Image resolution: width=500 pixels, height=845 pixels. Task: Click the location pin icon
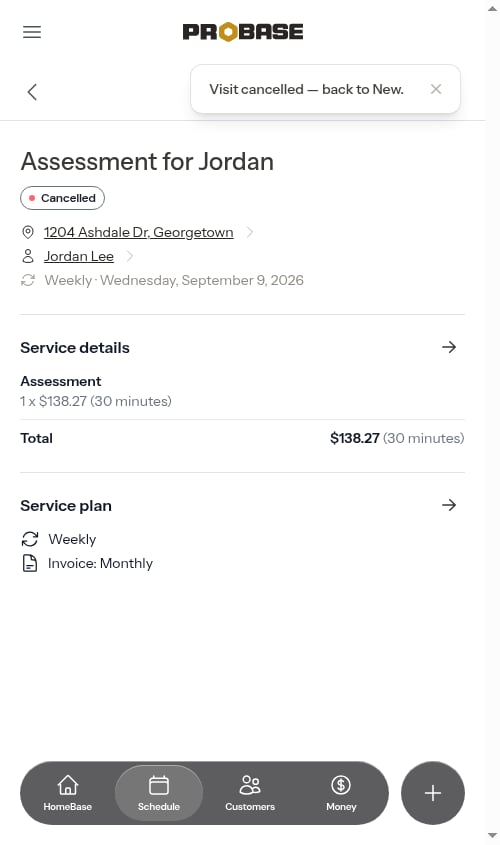pos(27,232)
